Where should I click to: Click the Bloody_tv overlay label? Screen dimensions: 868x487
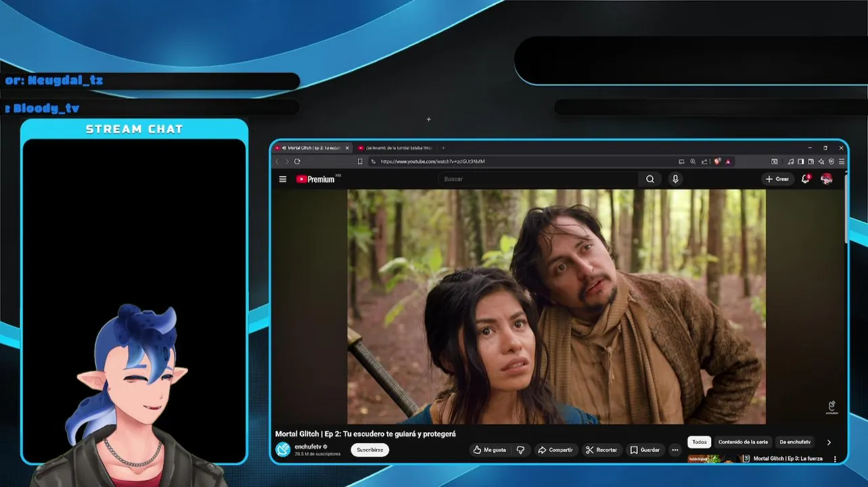[46, 108]
